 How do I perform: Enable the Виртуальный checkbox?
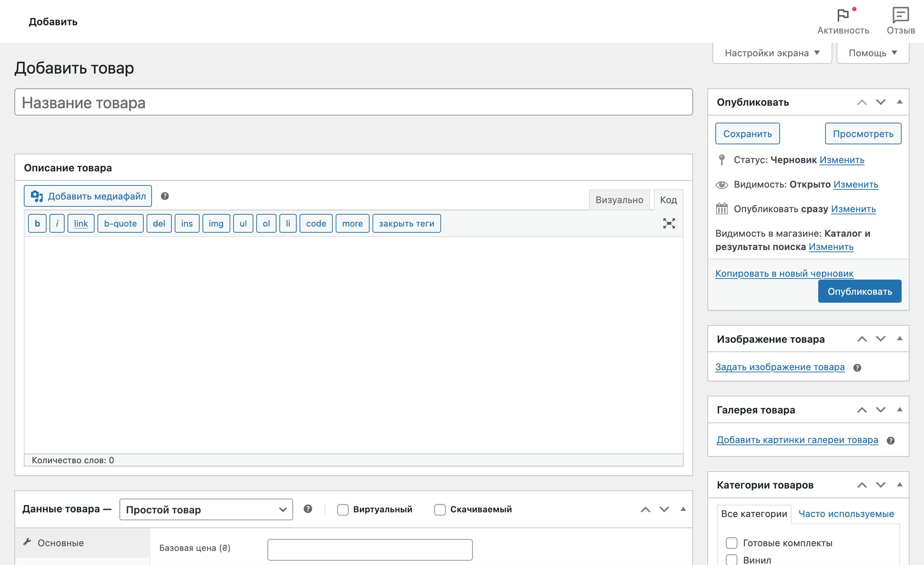[x=343, y=509]
